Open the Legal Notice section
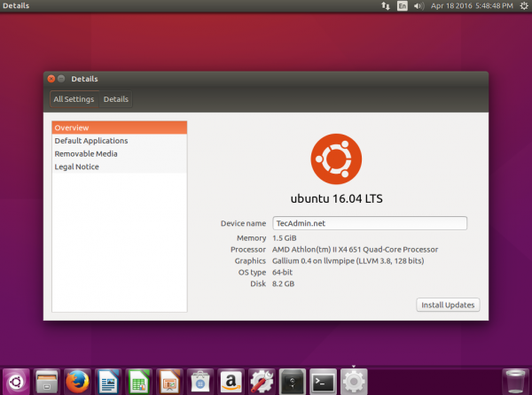Viewport: 532px width, 395px height. point(77,167)
